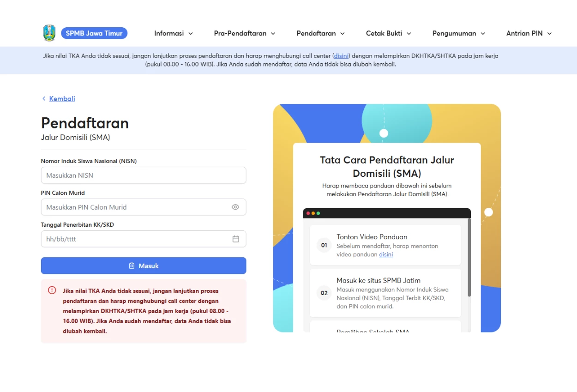The height and width of the screenshot is (392, 577).
Task: Open the Pendaftaran navigation menu
Action: 321,33
